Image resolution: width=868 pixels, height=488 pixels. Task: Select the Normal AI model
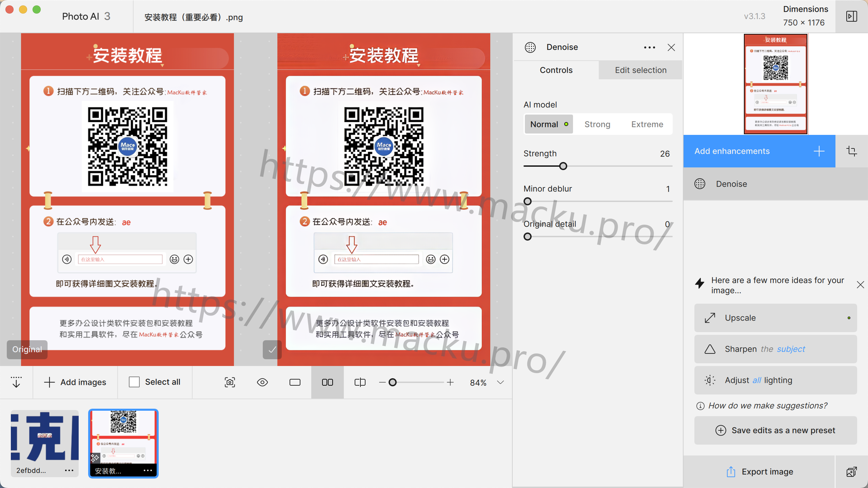(549, 124)
